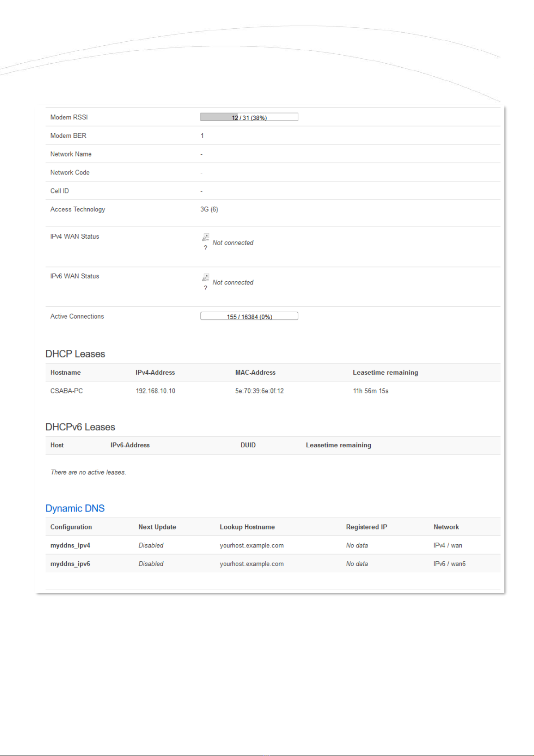Click the IPv6 WAN status icon
534x756 pixels.
click(x=205, y=277)
